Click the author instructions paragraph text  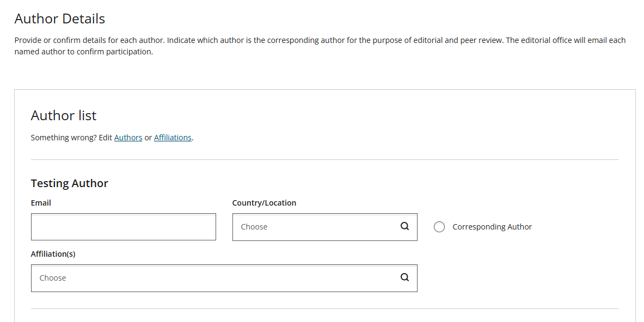(320, 46)
